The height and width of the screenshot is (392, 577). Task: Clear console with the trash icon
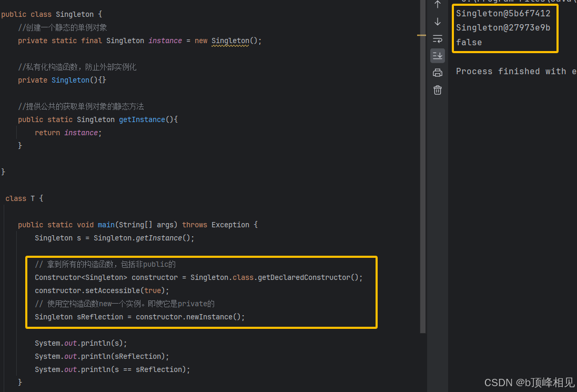437,90
